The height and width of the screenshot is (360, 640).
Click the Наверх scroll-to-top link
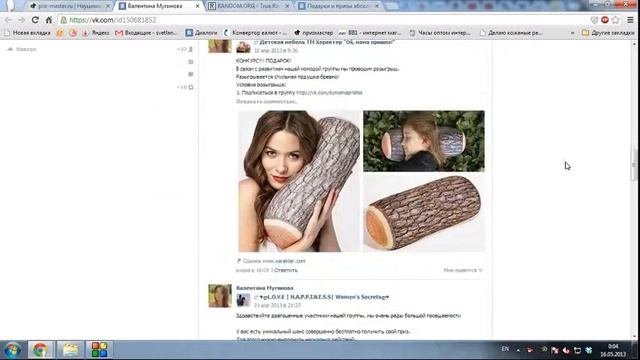point(22,49)
